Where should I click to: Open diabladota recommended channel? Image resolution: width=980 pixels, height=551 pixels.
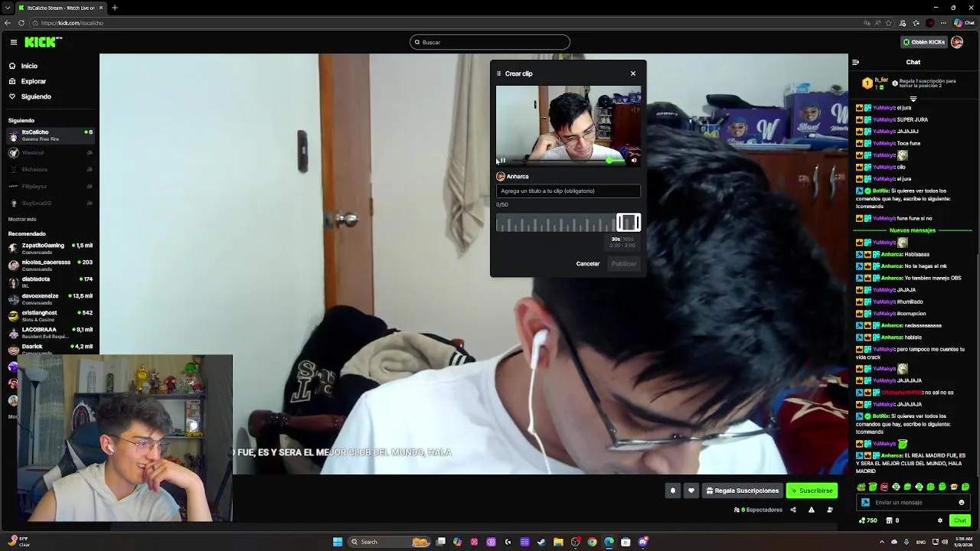pos(50,282)
